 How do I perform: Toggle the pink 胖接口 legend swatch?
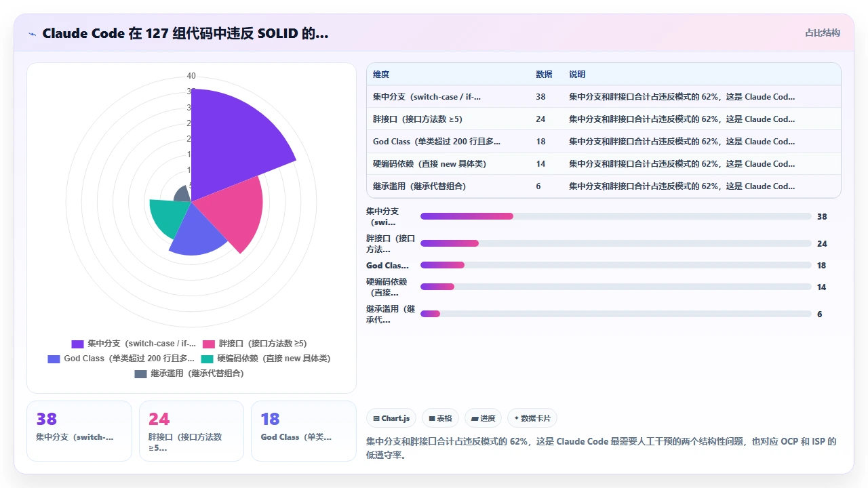(209, 344)
